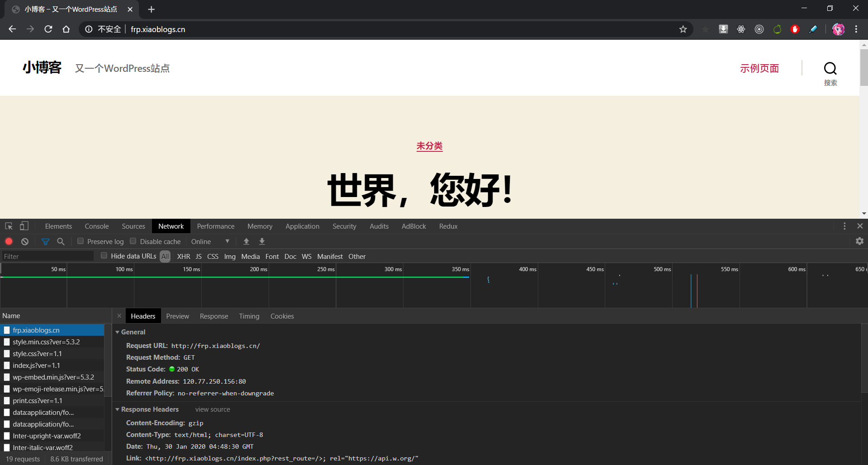The width and height of the screenshot is (868, 465).
Task: Select style.min.css?ver=5.3.2 request
Action: [x=52, y=342]
